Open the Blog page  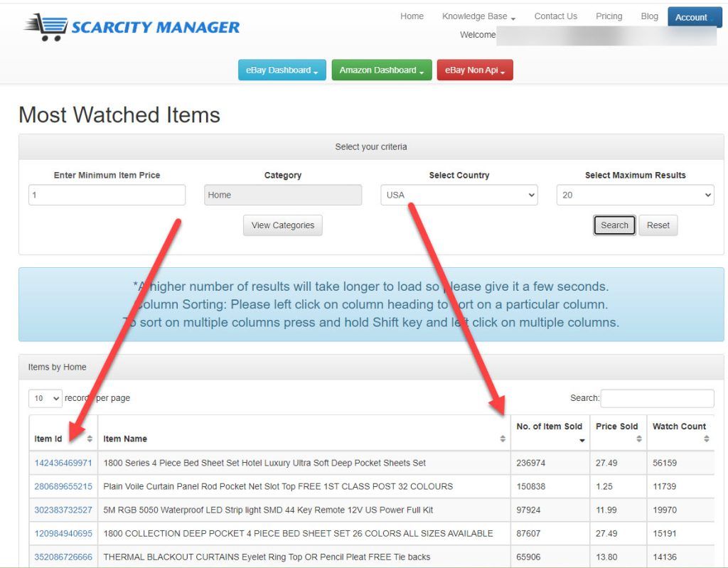pos(650,16)
